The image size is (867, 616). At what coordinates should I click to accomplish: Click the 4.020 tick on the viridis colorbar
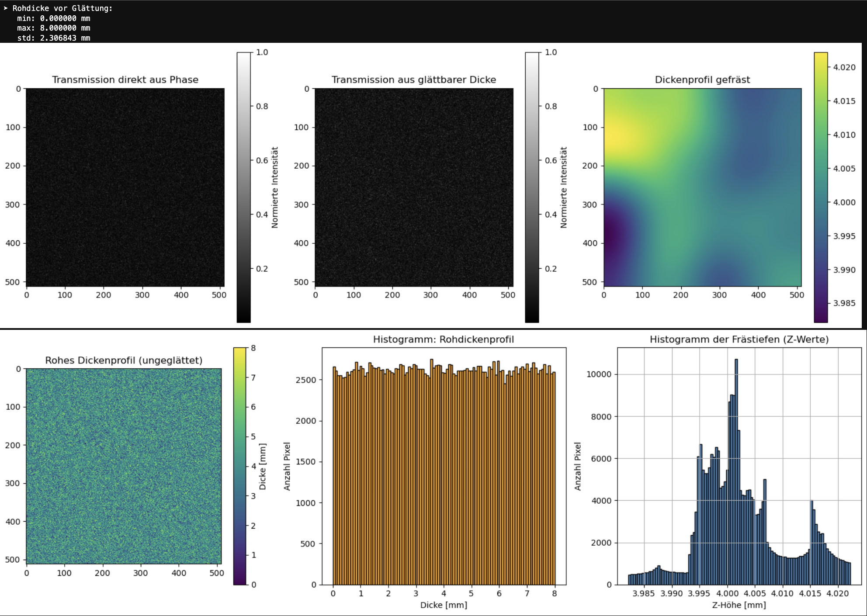(x=844, y=67)
